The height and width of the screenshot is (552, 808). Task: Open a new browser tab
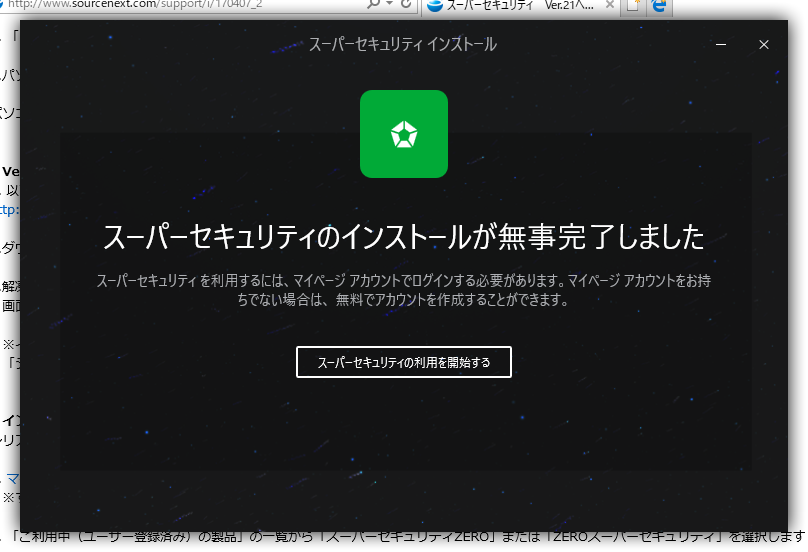pos(633,5)
